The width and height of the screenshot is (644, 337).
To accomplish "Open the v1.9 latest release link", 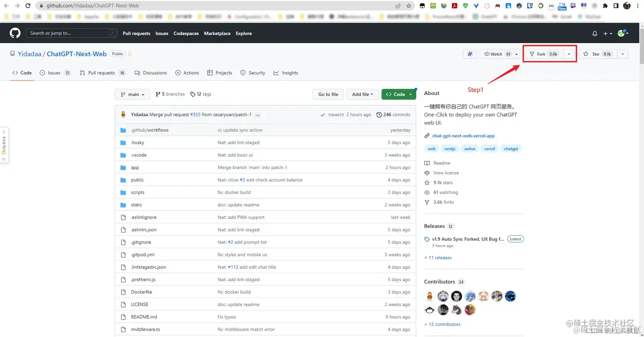I will click(x=468, y=239).
